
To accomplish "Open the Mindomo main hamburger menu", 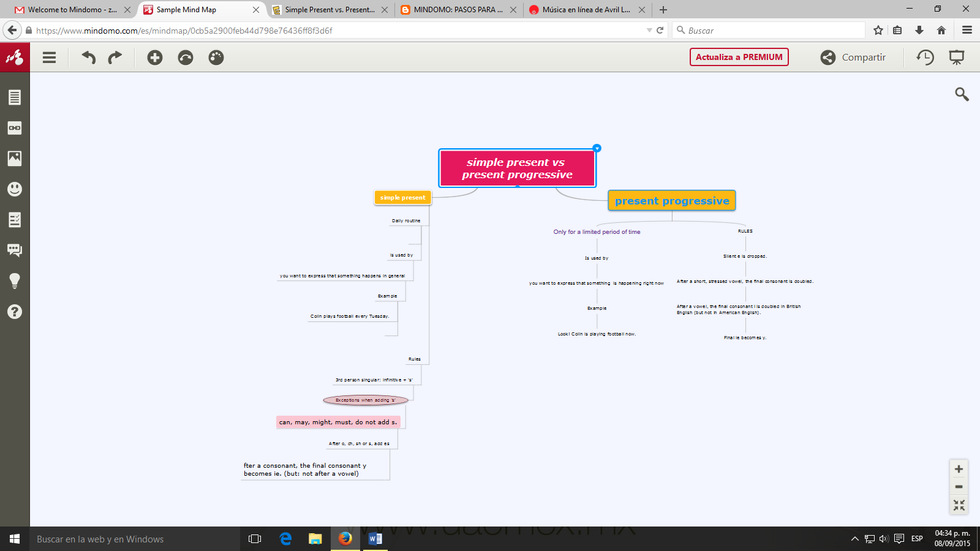I will pyautogui.click(x=49, y=57).
